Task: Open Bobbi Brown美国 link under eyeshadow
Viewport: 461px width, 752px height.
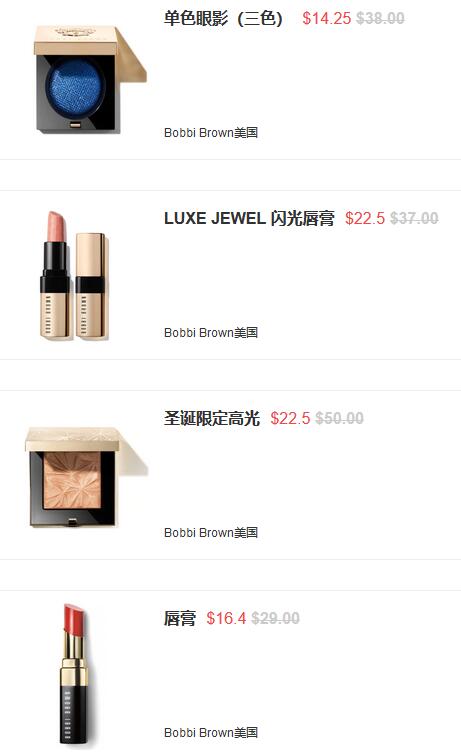Action: pyautogui.click(x=211, y=132)
